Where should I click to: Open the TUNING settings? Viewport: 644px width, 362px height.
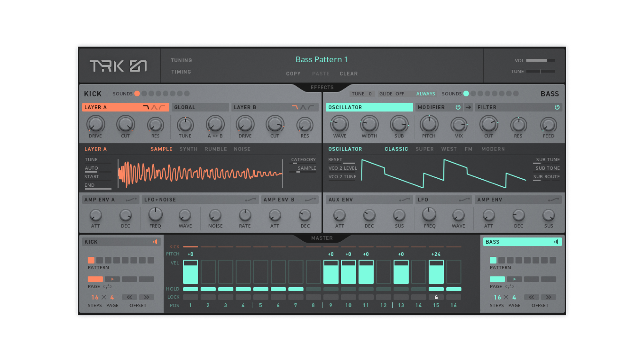[x=181, y=61]
